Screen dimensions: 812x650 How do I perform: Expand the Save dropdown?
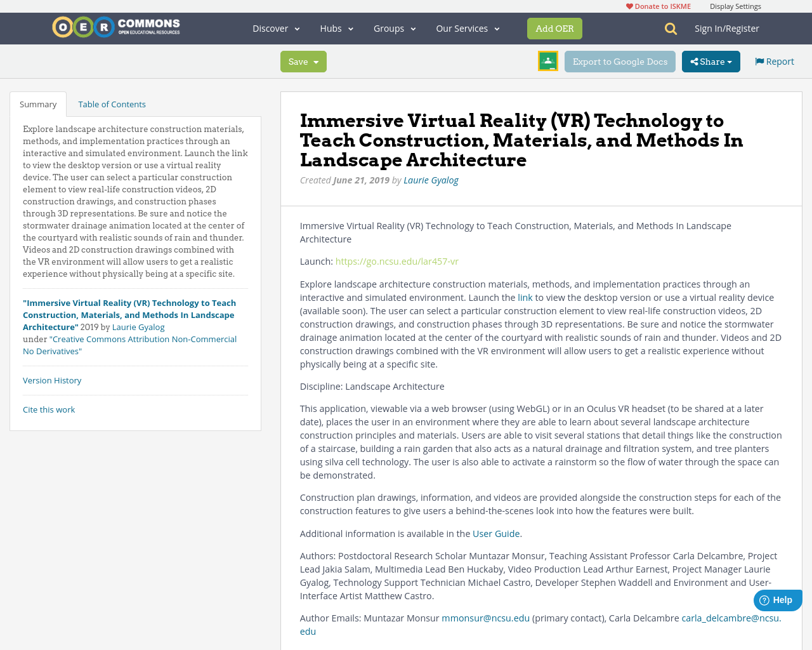click(303, 62)
